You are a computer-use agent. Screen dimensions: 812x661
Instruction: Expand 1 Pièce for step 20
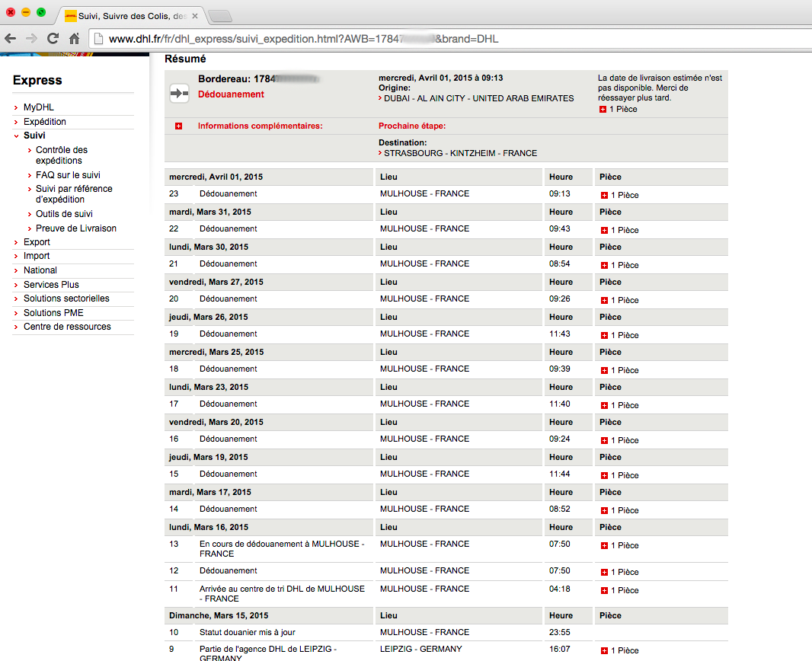click(604, 300)
